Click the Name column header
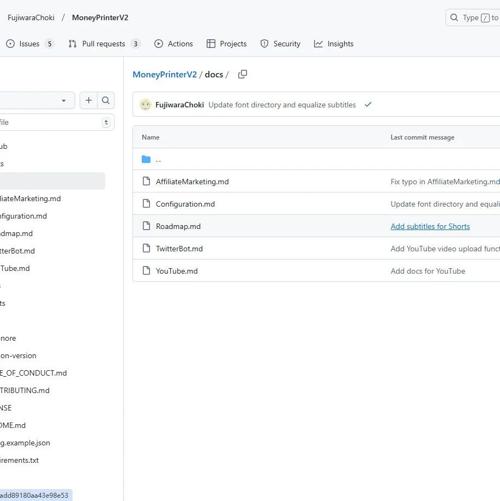The height and width of the screenshot is (501, 500). (x=151, y=137)
